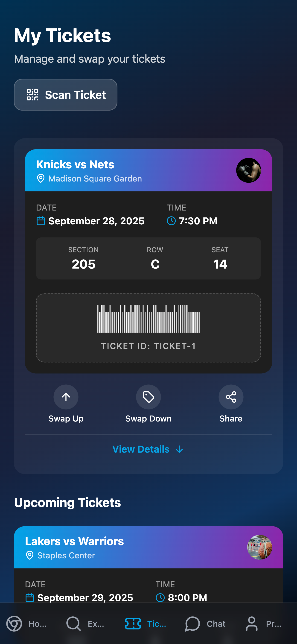The height and width of the screenshot is (644, 297).
Task: Tap the Share icon
Action: (x=231, y=397)
